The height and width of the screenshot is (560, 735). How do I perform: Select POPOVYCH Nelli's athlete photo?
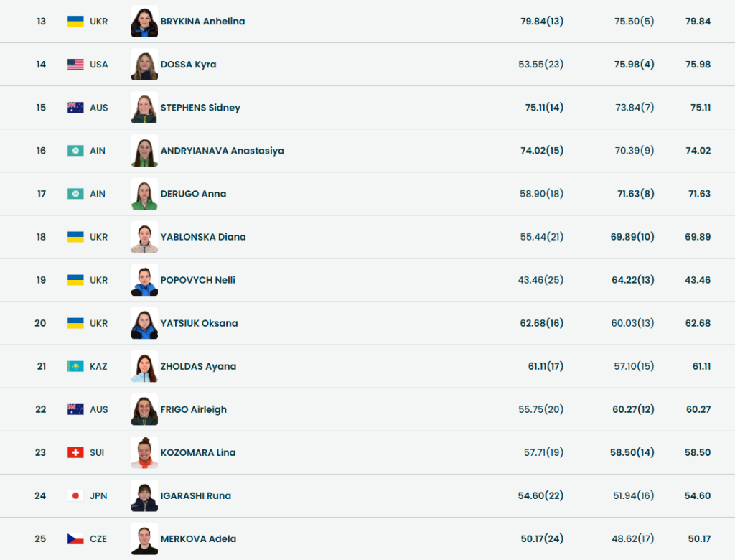tap(144, 280)
